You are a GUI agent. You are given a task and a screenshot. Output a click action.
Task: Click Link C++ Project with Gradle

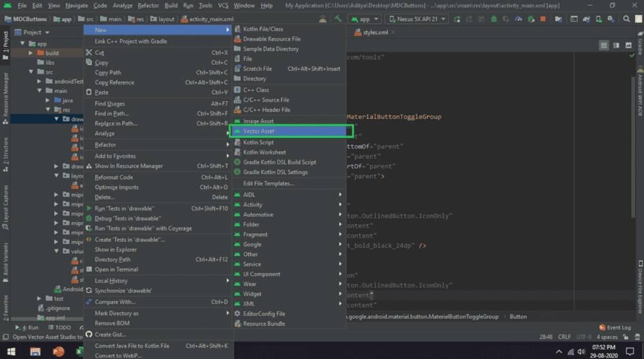[x=158, y=41]
